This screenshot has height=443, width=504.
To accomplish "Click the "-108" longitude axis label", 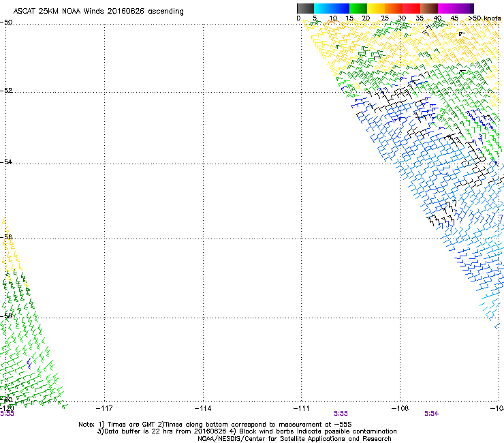I will 400,408.
